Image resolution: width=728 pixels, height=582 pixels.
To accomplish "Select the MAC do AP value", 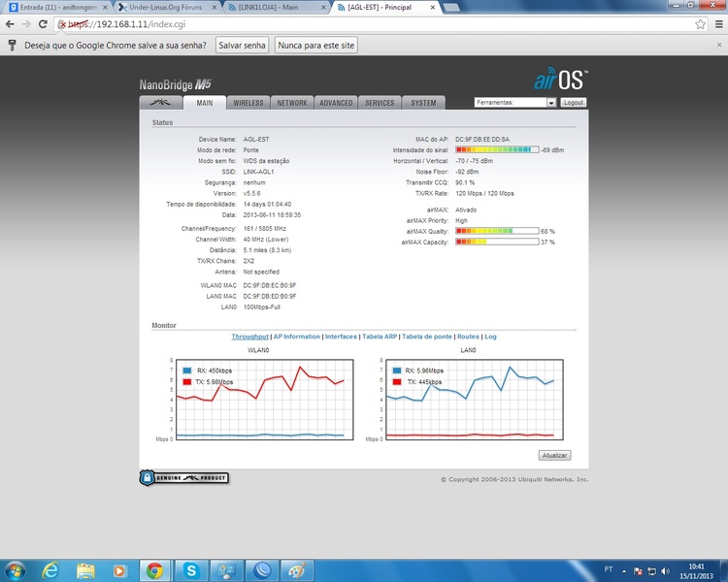I will (x=481, y=140).
